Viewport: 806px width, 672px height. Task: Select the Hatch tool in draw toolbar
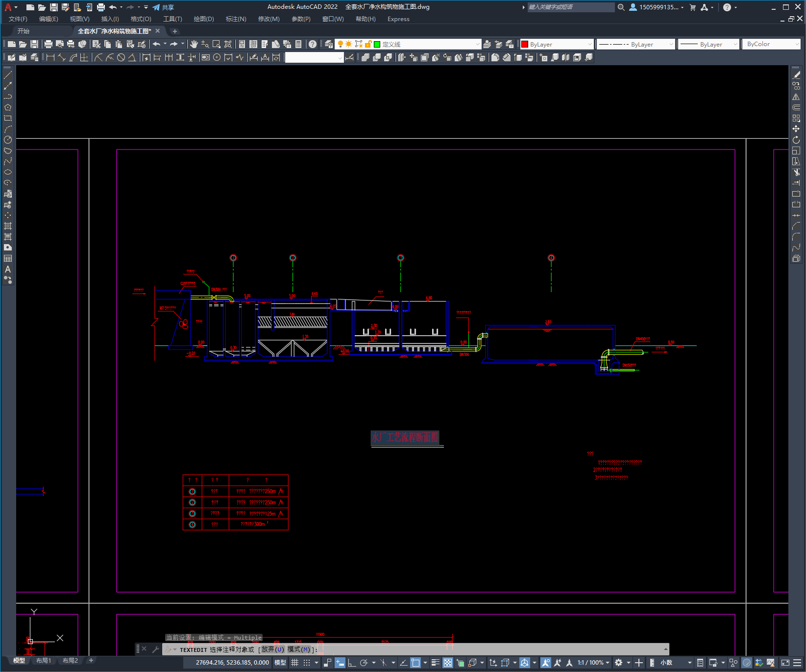(8, 226)
